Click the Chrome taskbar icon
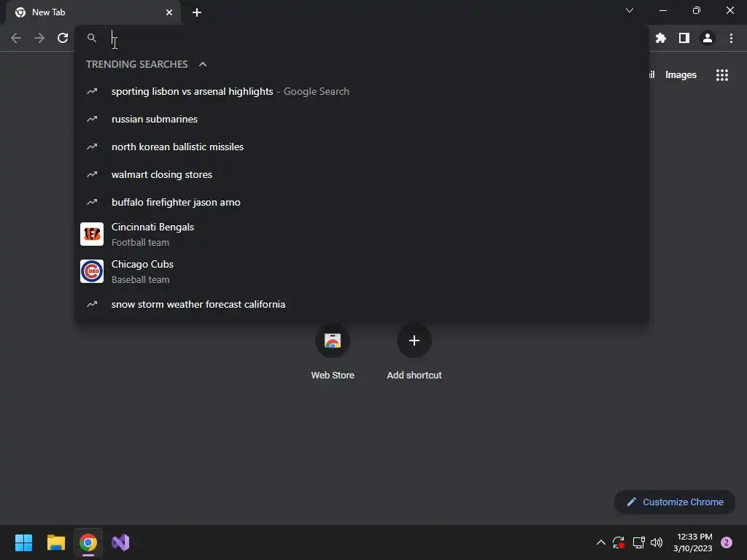 point(88,542)
